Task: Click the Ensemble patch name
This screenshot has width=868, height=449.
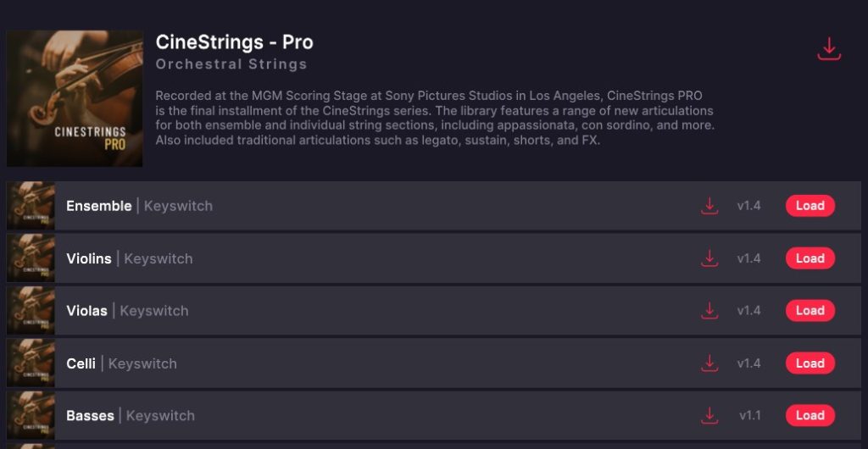Action: (x=98, y=206)
